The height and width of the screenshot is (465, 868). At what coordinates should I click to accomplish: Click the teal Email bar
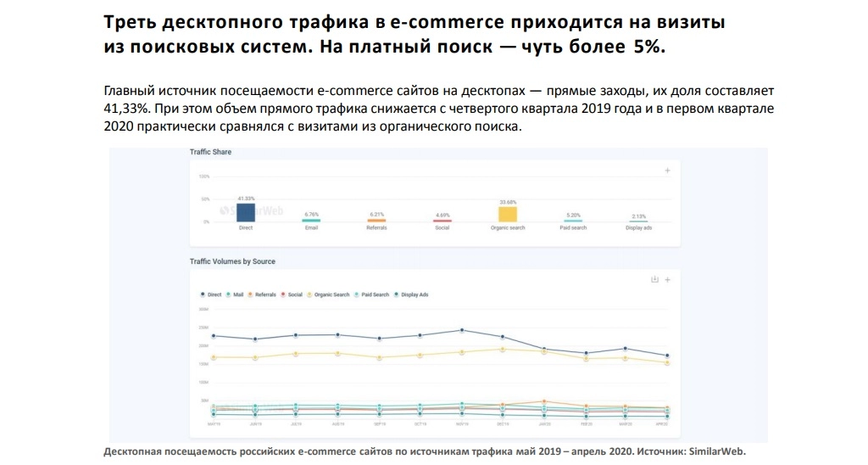coord(311,221)
